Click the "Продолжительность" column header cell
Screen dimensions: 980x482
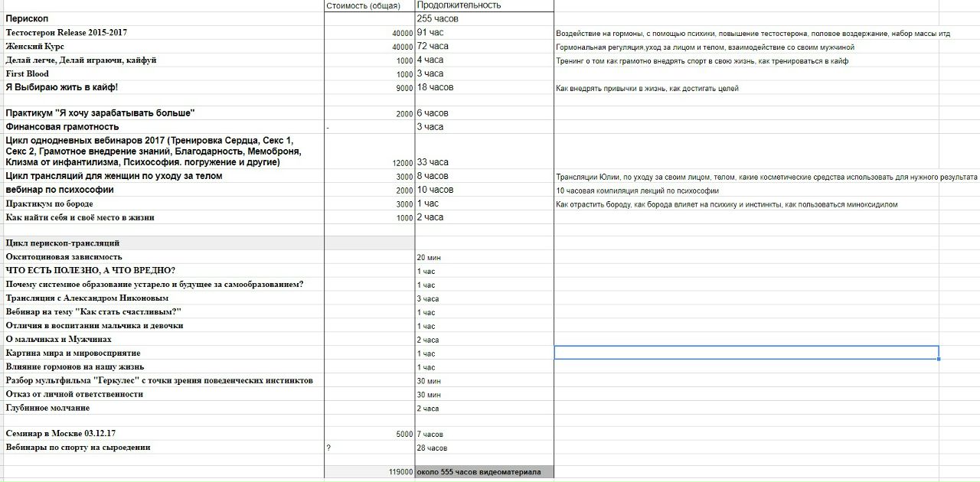coord(459,5)
